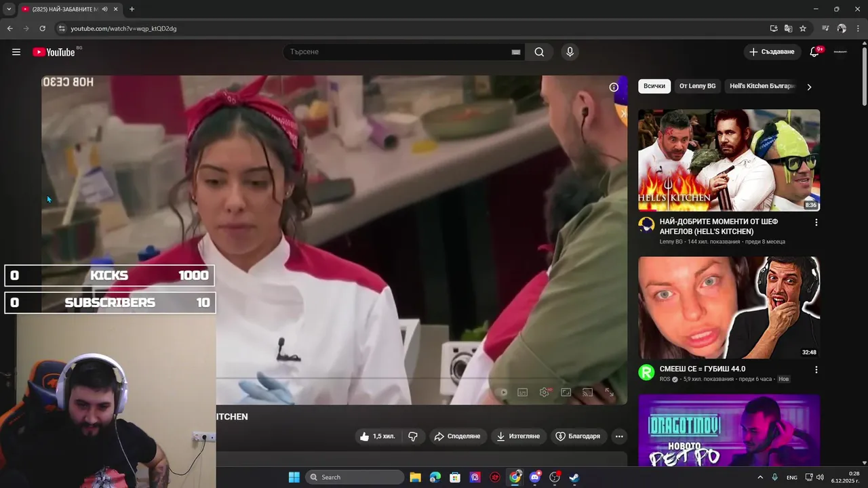The width and height of the screenshot is (868, 488).
Task: Open File Explorer from the taskbar
Action: click(x=416, y=477)
